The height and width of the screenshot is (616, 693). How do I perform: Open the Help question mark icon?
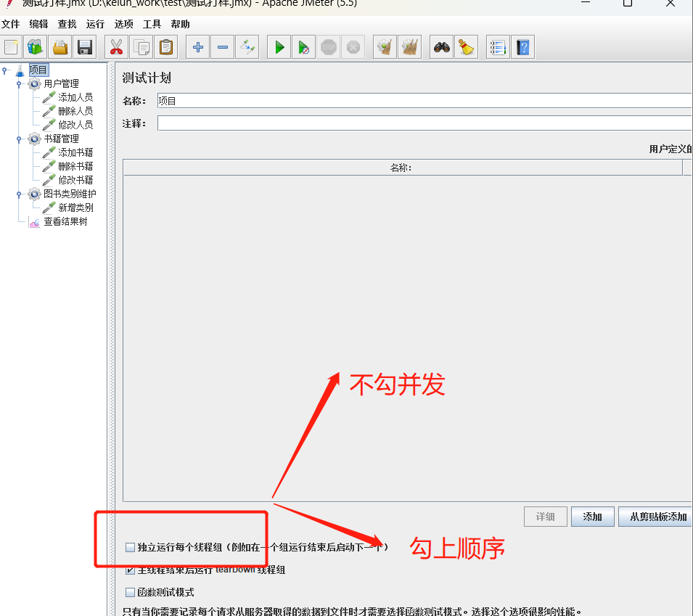523,47
